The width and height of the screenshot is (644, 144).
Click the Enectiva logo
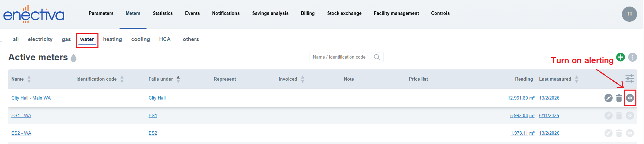pos(34,14)
